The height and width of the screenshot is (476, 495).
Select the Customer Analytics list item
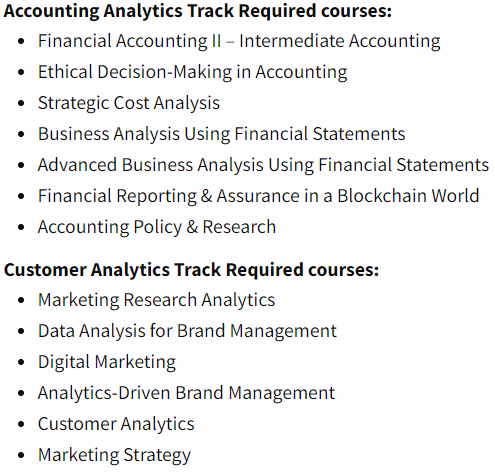pyautogui.click(x=116, y=424)
